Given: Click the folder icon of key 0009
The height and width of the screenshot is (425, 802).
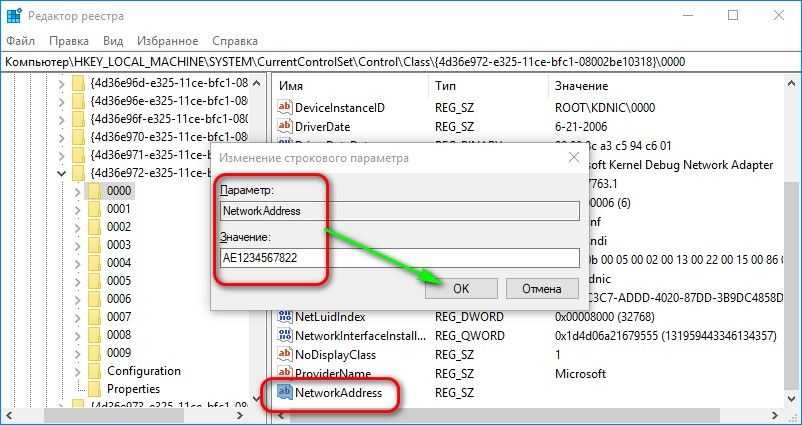Looking at the screenshot, I should [x=94, y=353].
